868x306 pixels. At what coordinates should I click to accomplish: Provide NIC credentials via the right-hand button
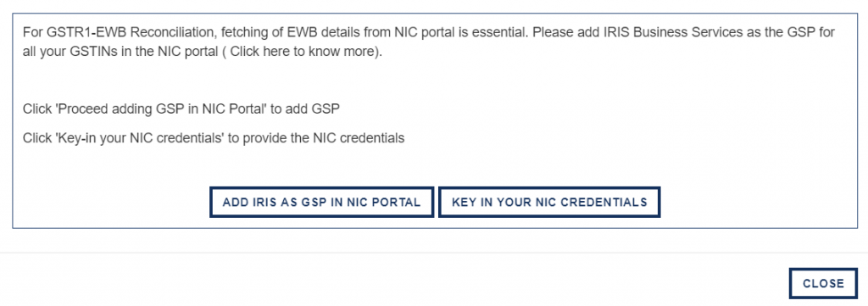549,202
